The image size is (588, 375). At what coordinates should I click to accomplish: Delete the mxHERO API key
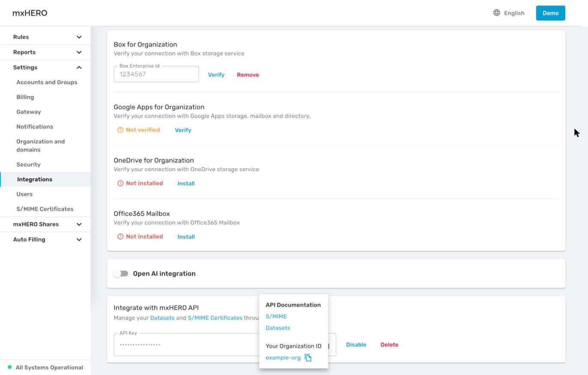pos(389,345)
